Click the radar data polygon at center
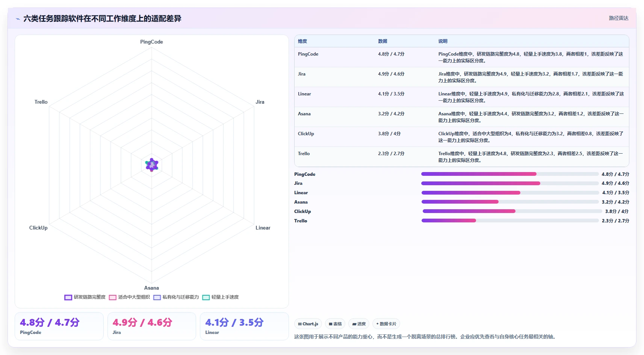The height and width of the screenshot is (355, 644). tap(152, 165)
